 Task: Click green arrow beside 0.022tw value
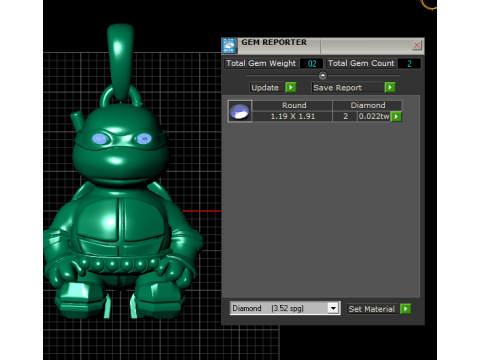click(396, 117)
